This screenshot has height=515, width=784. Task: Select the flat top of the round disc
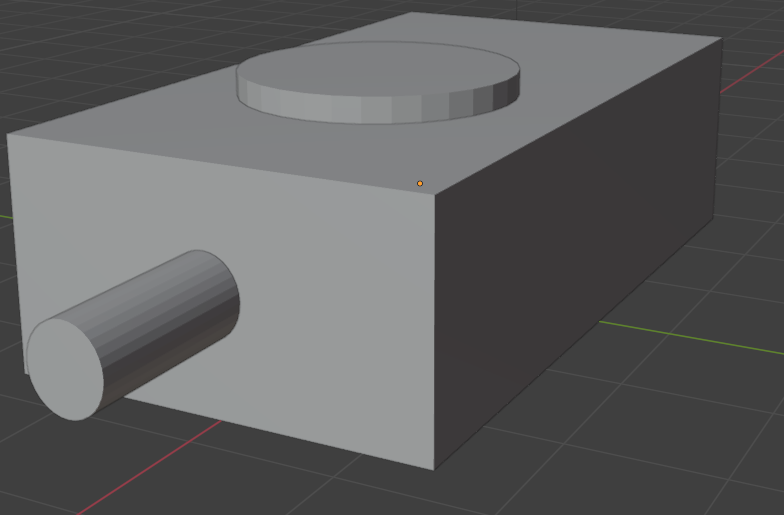(x=378, y=68)
